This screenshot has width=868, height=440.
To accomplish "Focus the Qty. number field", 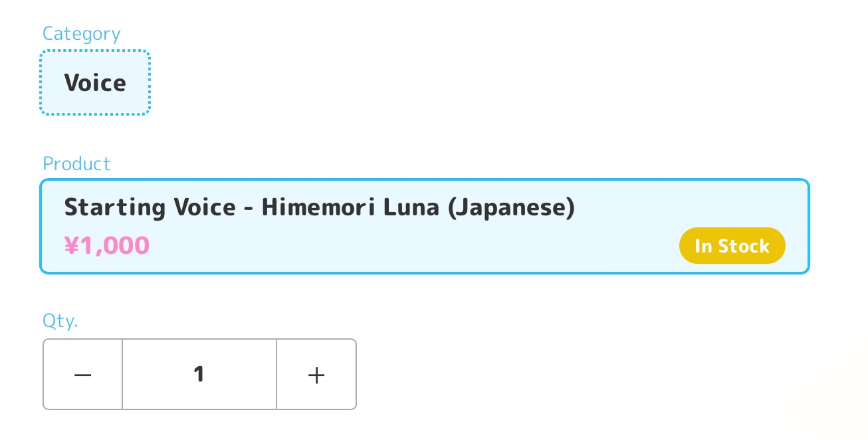I will point(199,375).
